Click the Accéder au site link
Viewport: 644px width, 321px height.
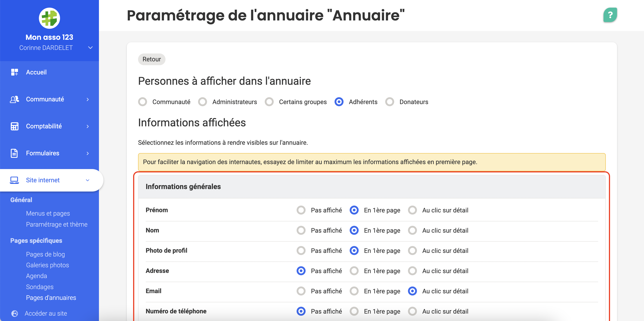pos(46,313)
